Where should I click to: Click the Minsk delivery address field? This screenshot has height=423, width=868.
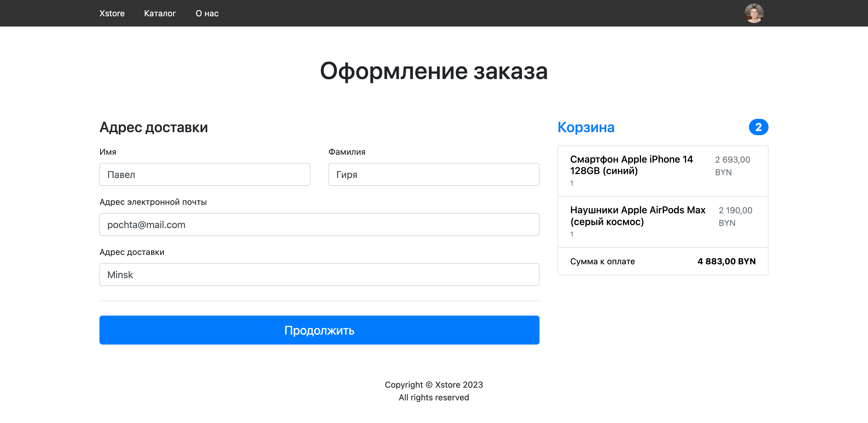pos(319,275)
